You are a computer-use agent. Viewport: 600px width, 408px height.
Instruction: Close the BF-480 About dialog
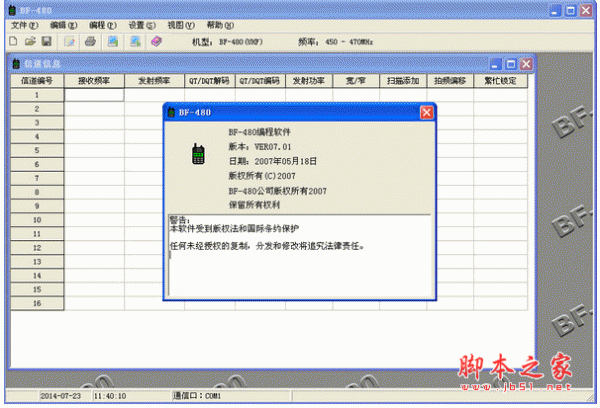[427, 113]
